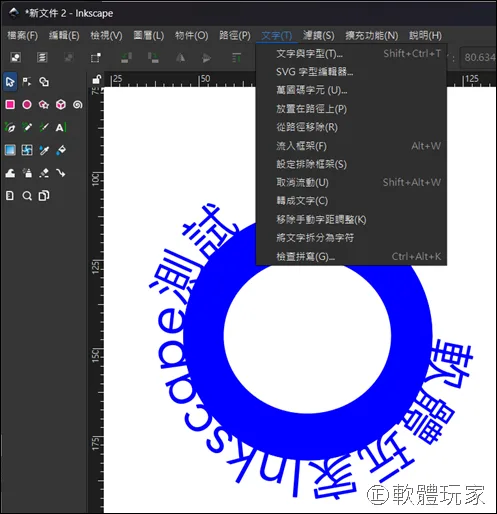Select the Zoom magnifier tool
This screenshot has width=497, height=514.
tap(27, 196)
